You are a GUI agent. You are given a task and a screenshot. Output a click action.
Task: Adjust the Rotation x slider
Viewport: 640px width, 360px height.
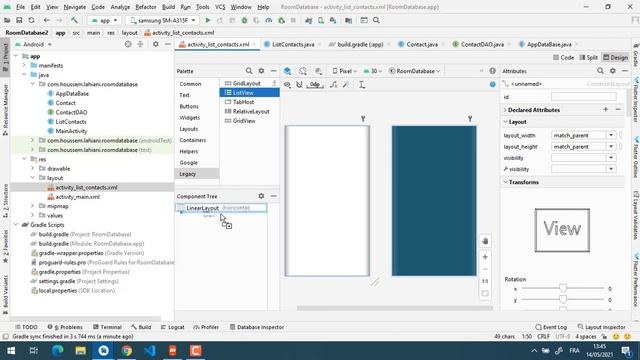click(563, 288)
